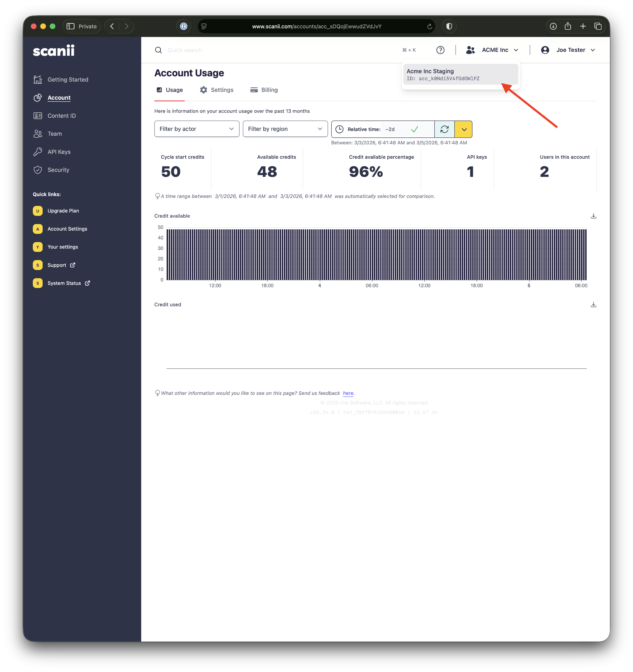Click the help question mark icon
The width and height of the screenshot is (633, 672).
[x=440, y=50]
